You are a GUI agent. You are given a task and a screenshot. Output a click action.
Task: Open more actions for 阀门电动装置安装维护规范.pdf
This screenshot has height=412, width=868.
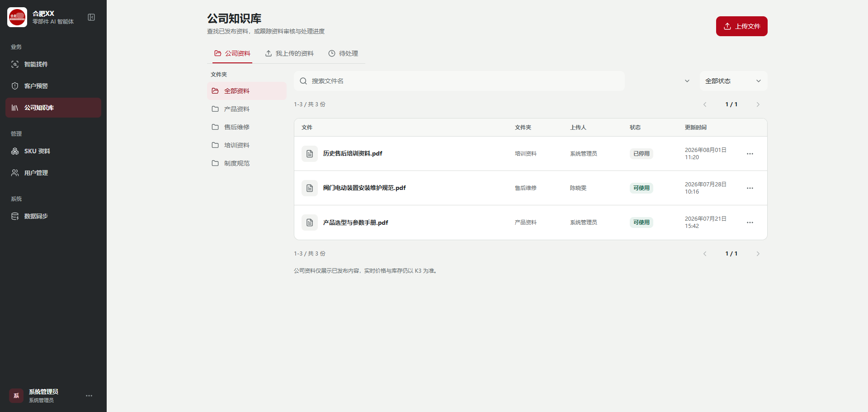pyautogui.click(x=750, y=188)
